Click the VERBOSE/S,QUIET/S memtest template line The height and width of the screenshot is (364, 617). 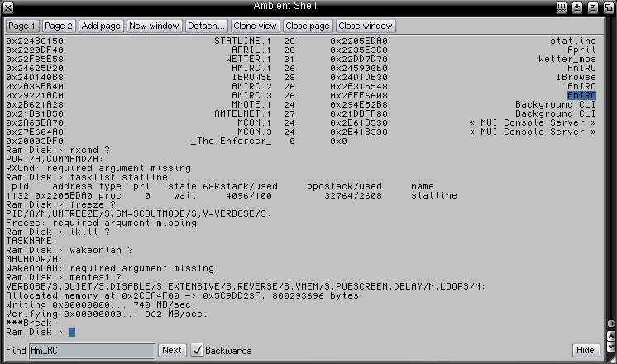pos(246,286)
